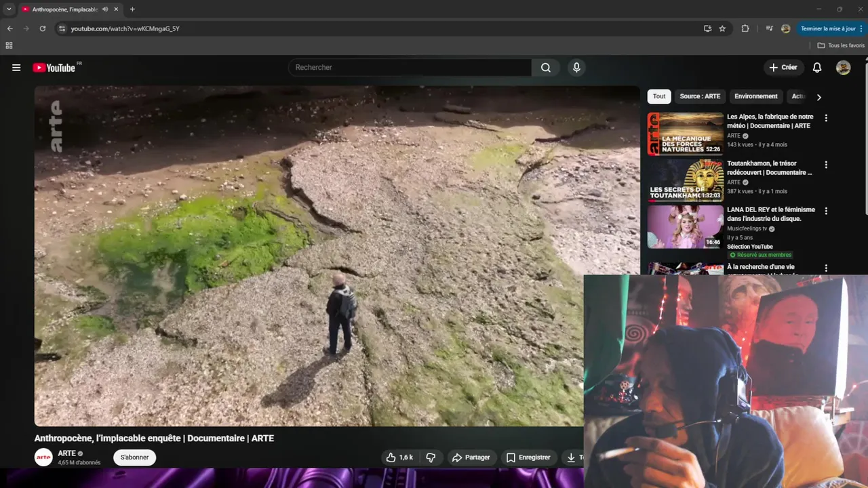Click the Enregistrer button

pyautogui.click(x=528, y=457)
